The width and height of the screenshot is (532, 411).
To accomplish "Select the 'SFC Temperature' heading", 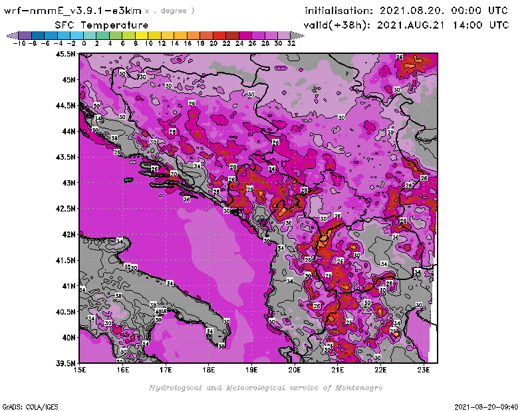I will [102, 25].
